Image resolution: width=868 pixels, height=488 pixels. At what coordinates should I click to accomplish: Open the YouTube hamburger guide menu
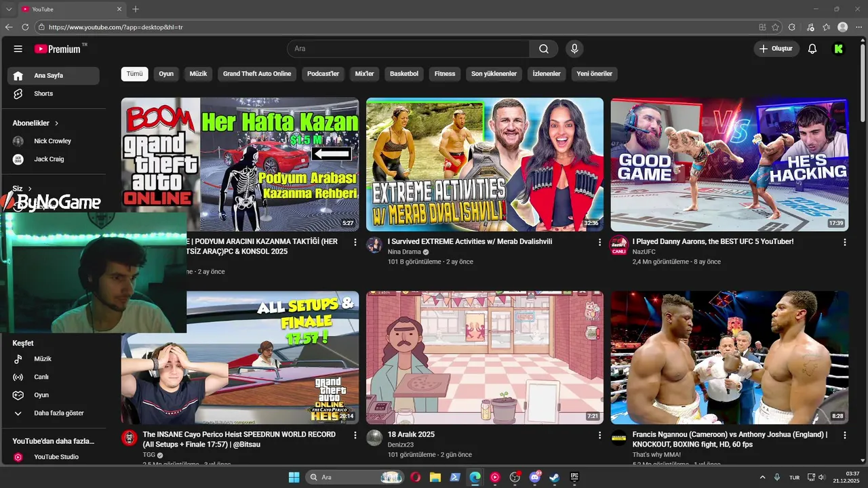[18, 49]
